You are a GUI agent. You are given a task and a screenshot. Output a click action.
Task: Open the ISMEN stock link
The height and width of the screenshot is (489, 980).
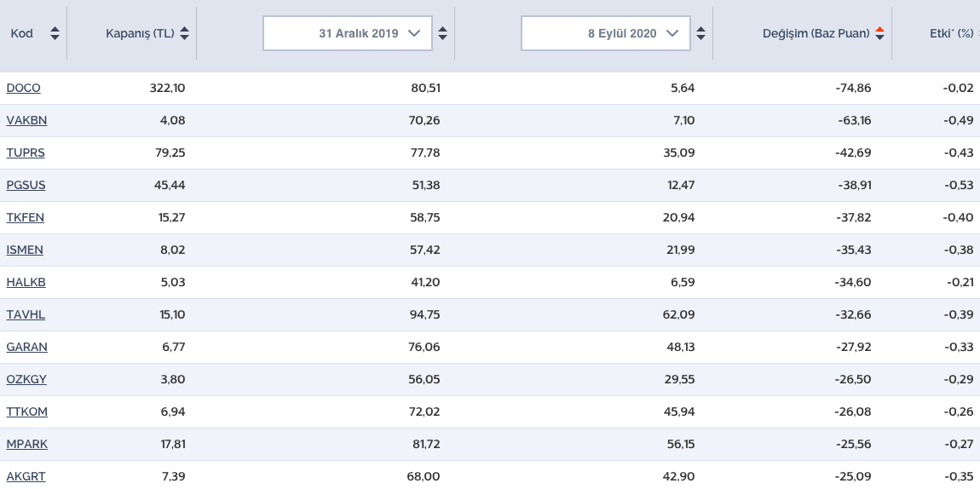[x=25, y=250]
